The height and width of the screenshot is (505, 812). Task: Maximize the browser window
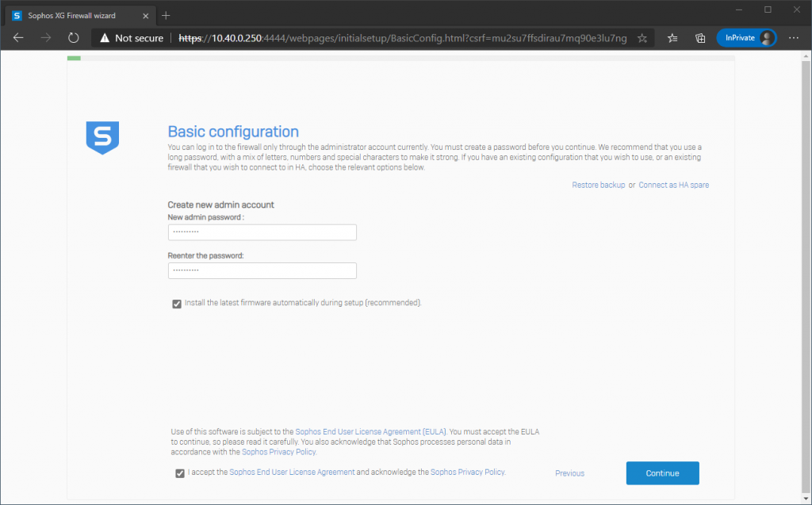768,10
